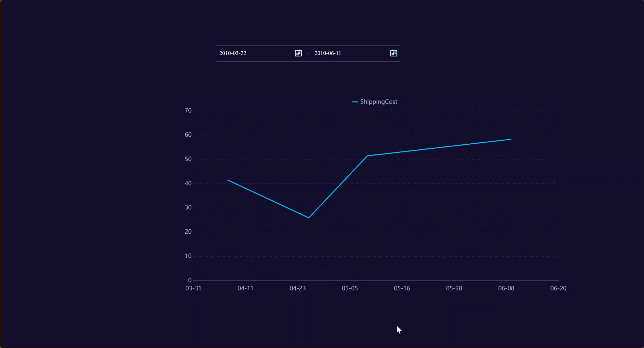Click the 04-11 x-axis label
Screen dimensions: 644x348
tap(245, 288)
